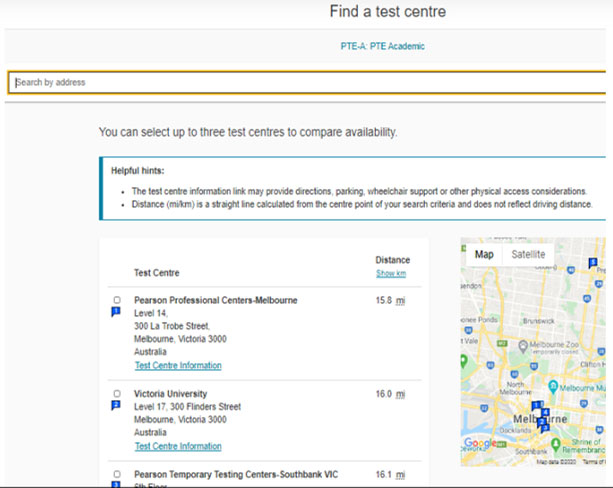Click the Shrine of Remembrance pin on map
Image resolution: width=613 pixels, height=488 pixels.
click(556, 444)
